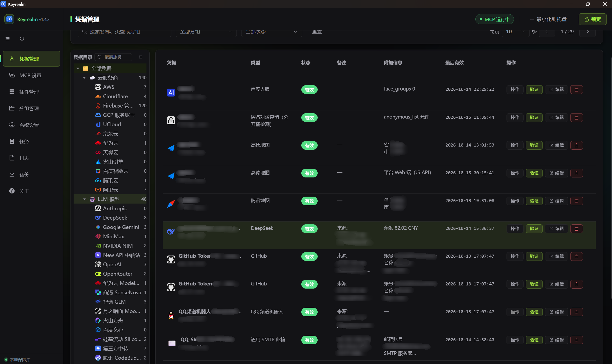The image size is (612, 364).
Task: Go to previous page with left arrow
Action: pos(547,32)
